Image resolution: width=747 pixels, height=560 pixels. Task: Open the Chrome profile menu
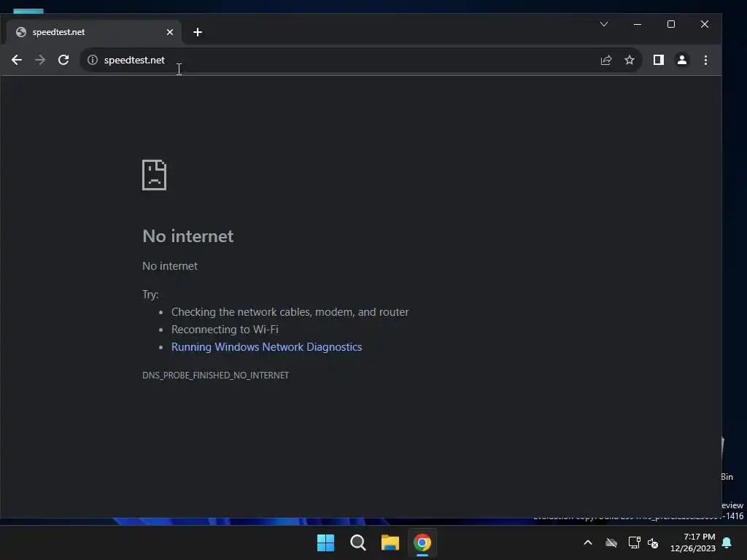[x=682, y=60]
